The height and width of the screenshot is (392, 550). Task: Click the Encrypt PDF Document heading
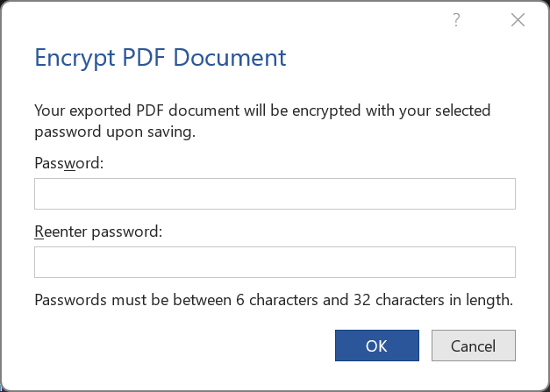[x=161, y=58]
